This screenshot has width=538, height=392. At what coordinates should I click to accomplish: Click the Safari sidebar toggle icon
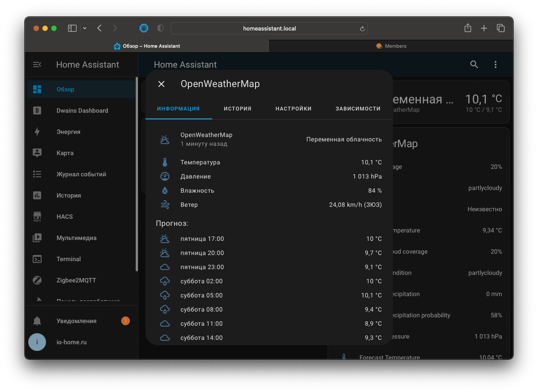point(72,28)
